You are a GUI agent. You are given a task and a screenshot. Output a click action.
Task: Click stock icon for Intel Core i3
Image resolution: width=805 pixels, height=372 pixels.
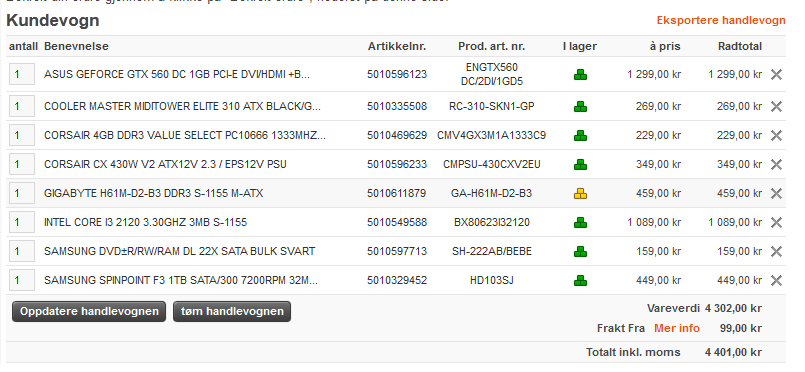580,223
